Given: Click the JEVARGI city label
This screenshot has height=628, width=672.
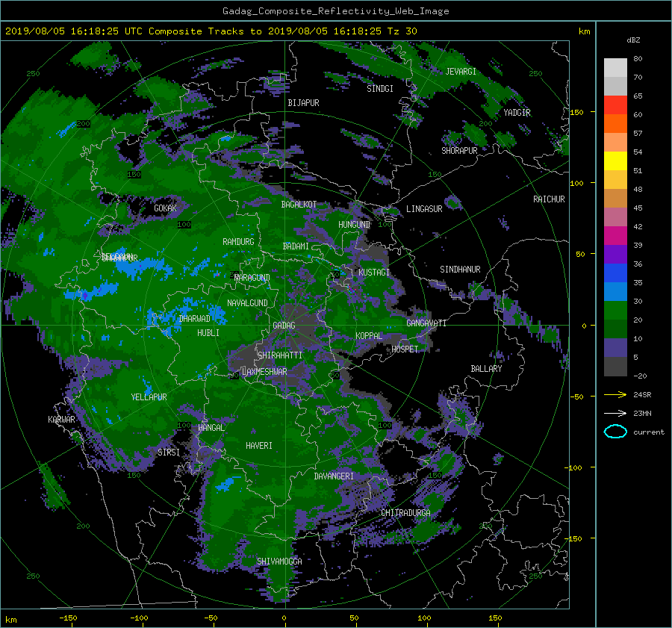Looking at the screenshot, I should (461, 72).
